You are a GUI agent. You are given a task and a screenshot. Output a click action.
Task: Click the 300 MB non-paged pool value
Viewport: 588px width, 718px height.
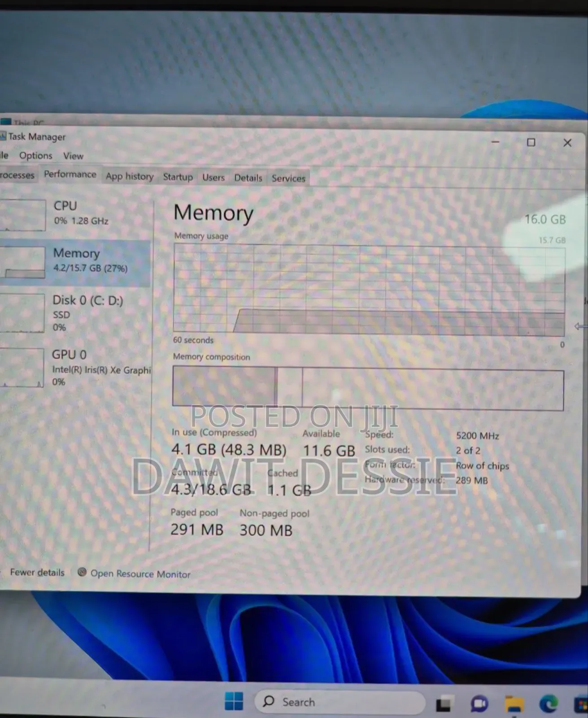coord(266,530)
